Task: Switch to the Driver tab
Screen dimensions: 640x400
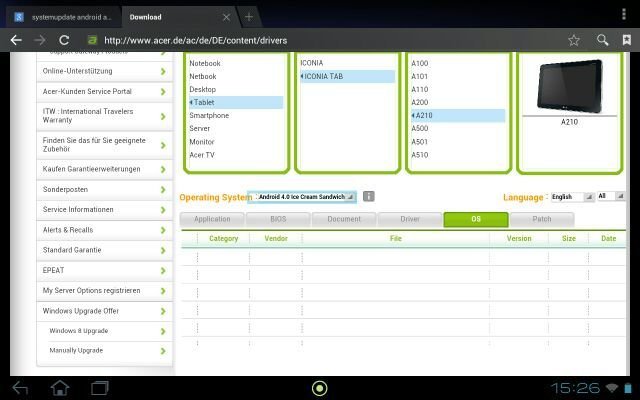Action: tap(410, 219)
